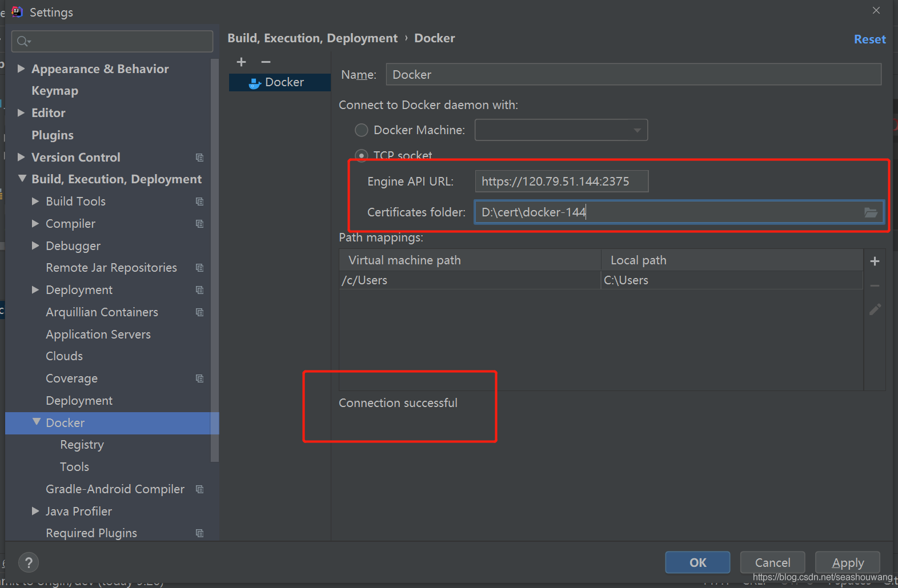Browse for the certificates folder
The height and width of the screenshot is (588, 898).
[871, 212]
